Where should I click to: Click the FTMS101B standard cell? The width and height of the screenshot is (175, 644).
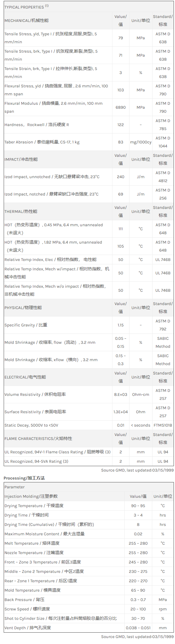[x=163, y=425]
